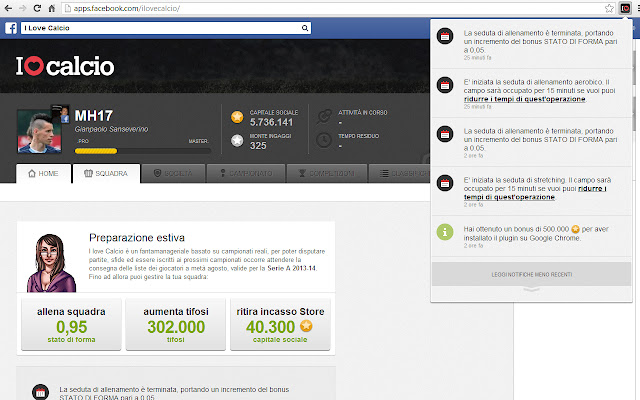Click the calendar icon of aerobic training notification
The width and height of the screenshot is (640, 400).
coord(445,85)
